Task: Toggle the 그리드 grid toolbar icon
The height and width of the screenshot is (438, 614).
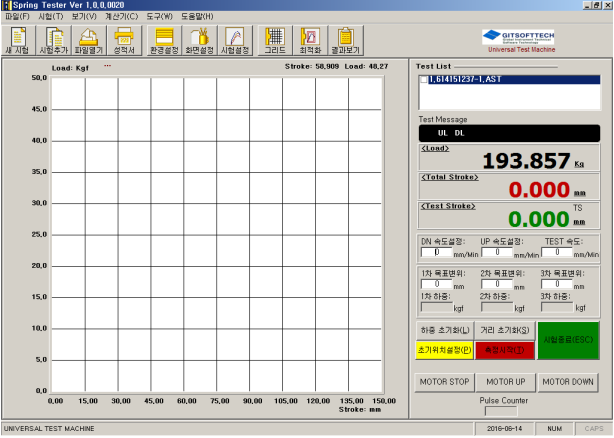Action: click(x=275, y=41)
